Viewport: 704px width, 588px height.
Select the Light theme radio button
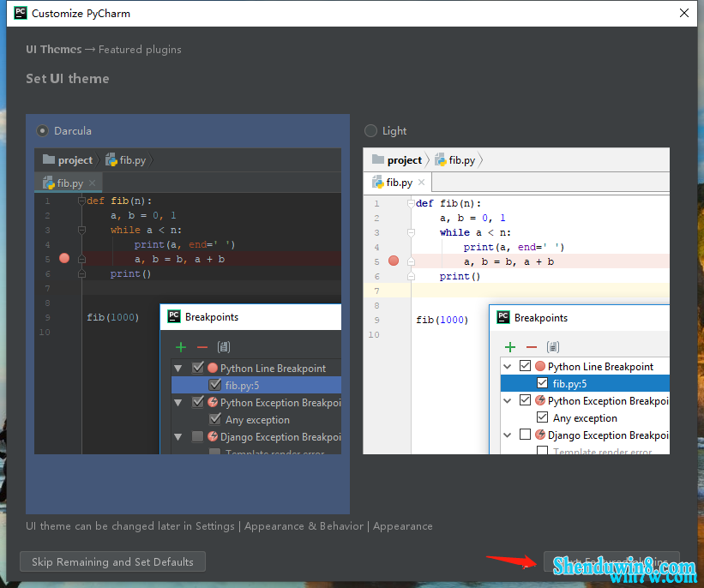tap(370, 130)
